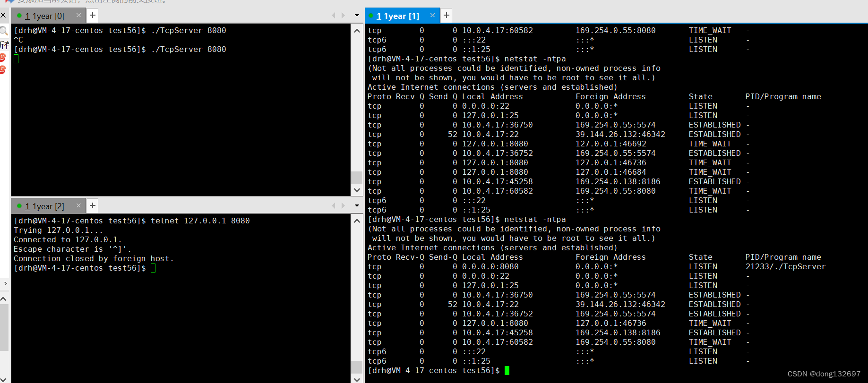Close the 1year [0] tab
The width and height of the screenshot is (868, 383).
point(78,16)
